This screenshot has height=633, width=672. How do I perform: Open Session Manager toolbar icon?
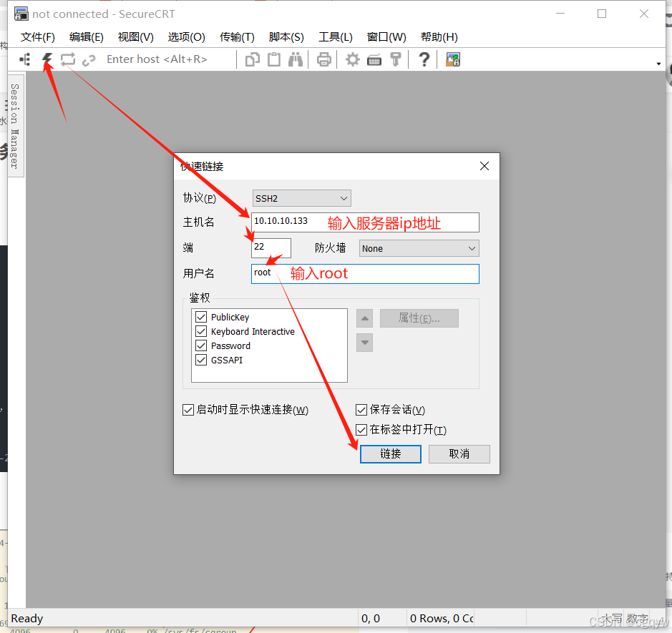(25, 59)
